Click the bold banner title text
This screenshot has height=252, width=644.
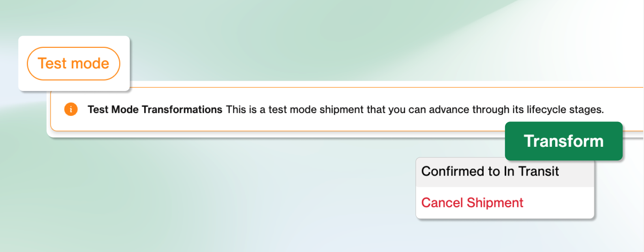coord(155,110)
